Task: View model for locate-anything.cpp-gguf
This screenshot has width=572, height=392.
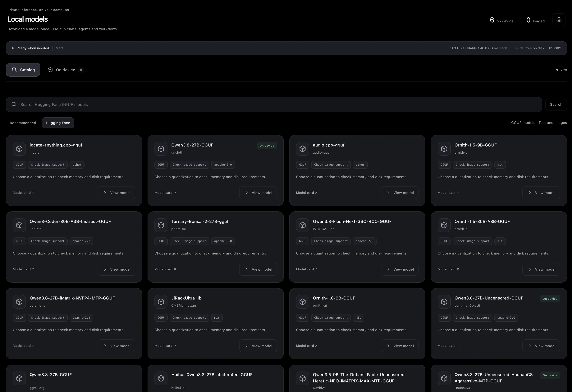Action: [117, 193]
